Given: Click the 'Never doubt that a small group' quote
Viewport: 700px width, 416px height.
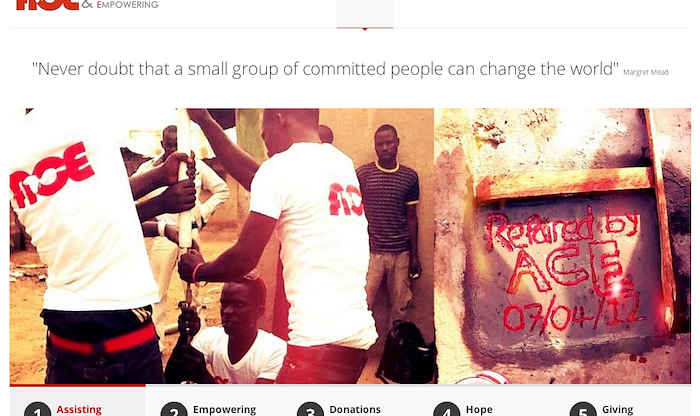Looking at the screenshot, I should pyautogui.click(x=325, y=69).
